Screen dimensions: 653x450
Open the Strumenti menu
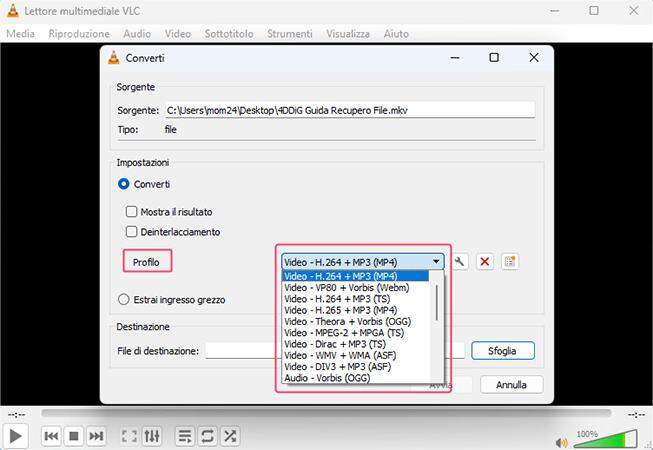point(290,34)
